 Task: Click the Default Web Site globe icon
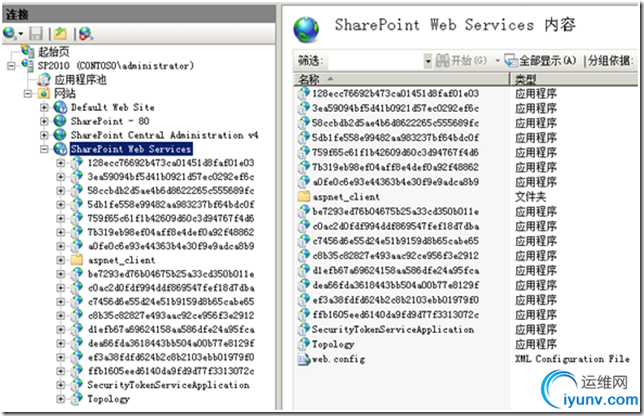[60, 107]
